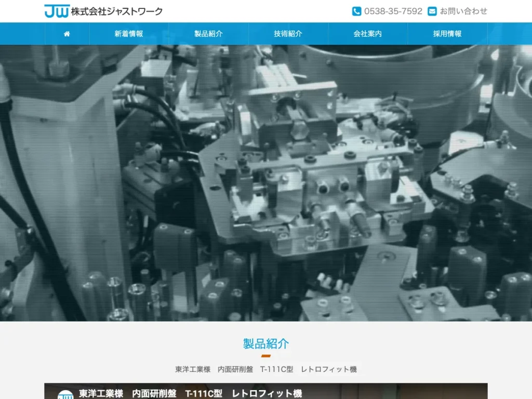Image resolution: width=532 pixels, height=399 pixels.
Task: Select phone number 0538-35-7592
Action: [x=393, y=11]
